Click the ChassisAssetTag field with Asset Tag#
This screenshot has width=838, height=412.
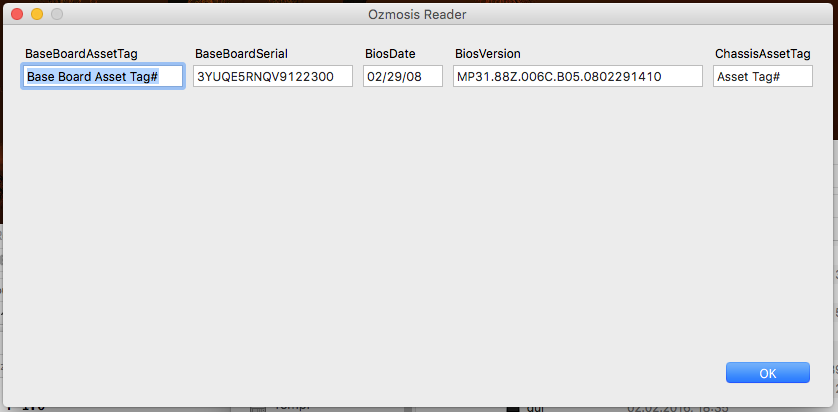click(x=762, y=76)
